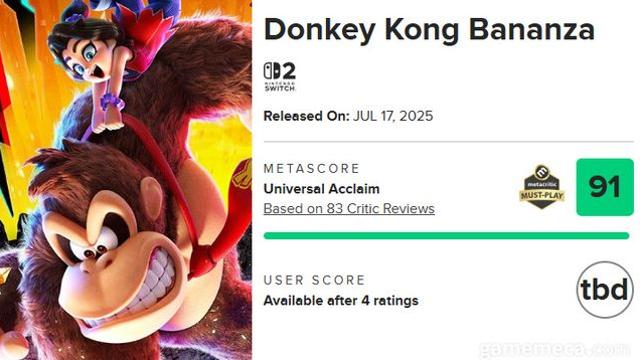The image size is (640, 360).
Task: Open the Based on 83 Critic Reviews link
Action: (349, 209)
